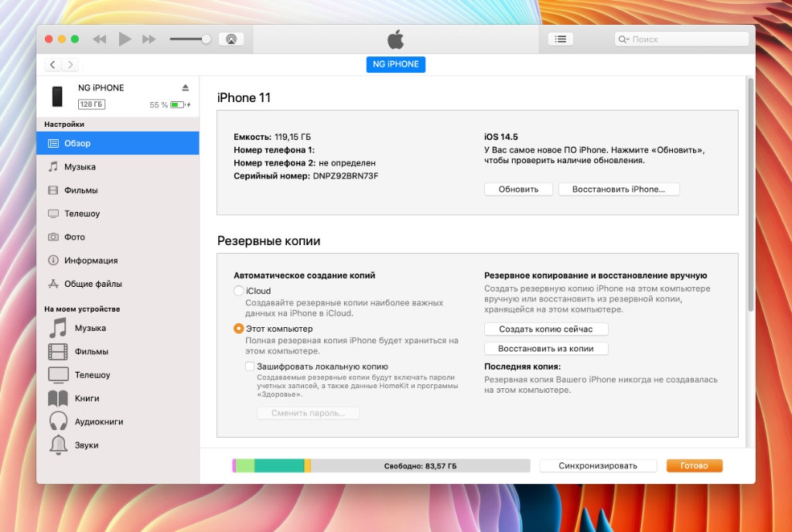
Task: Open Книги on the device
Action: click(x=118, y=398)
